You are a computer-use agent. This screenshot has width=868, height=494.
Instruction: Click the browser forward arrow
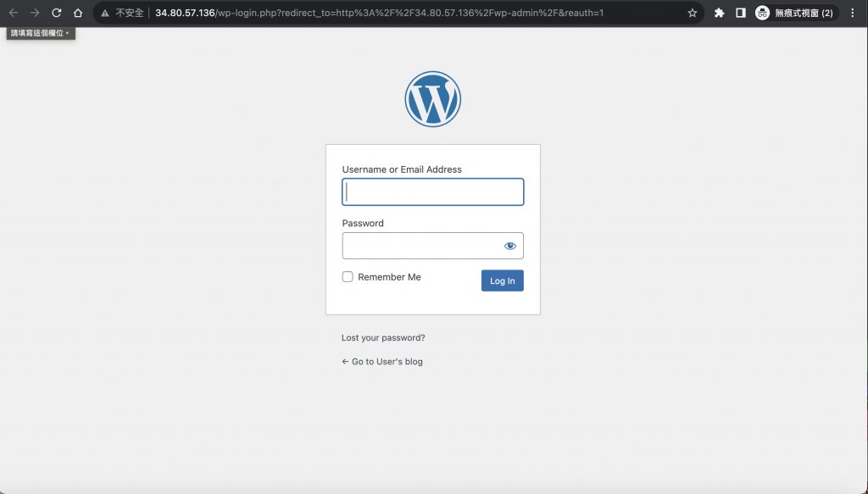[x=35, y=13]
